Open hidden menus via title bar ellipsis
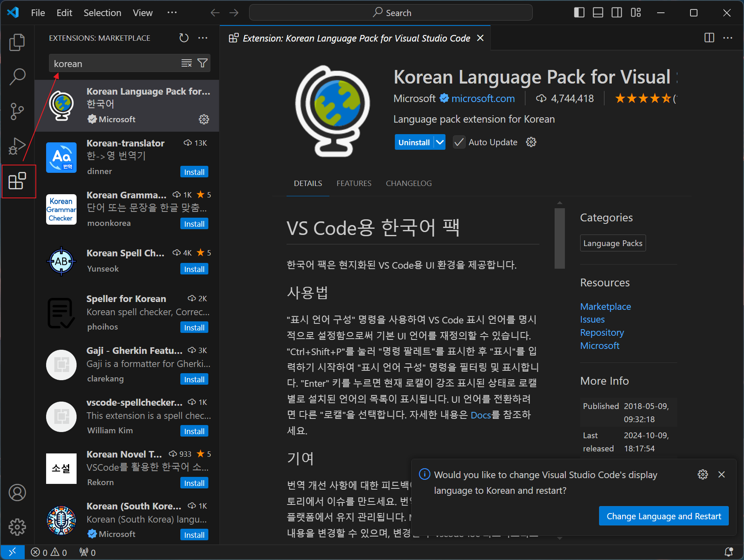744x560 pixels. point(172,13)
